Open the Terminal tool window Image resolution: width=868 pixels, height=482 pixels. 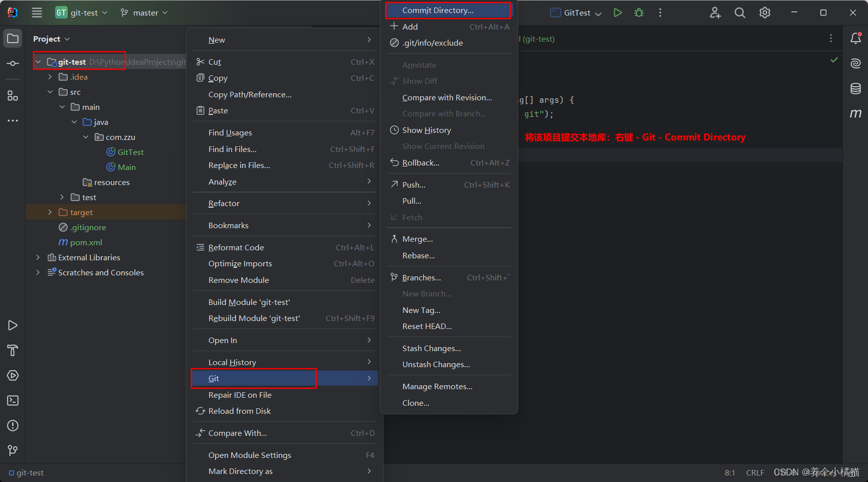point(13,400)
